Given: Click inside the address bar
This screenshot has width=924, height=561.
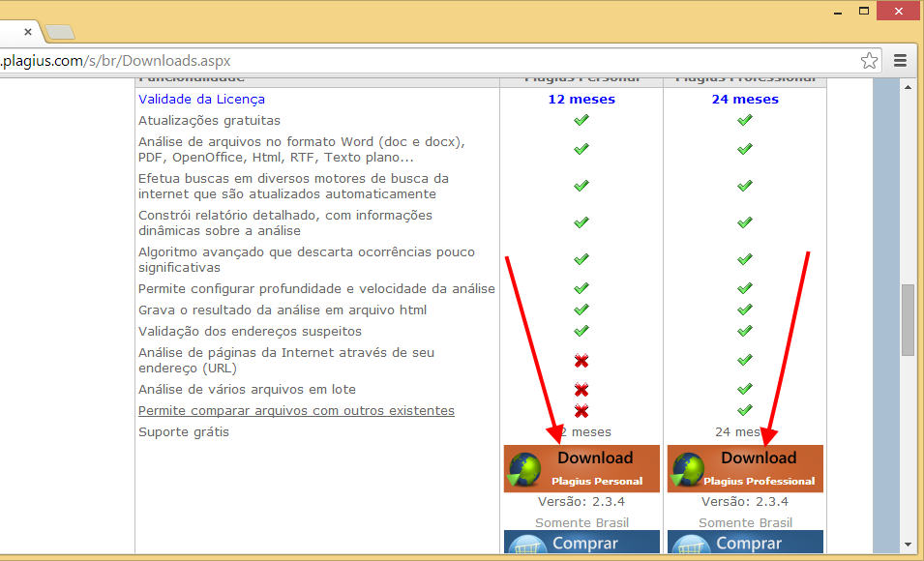Looking at the screenshot, I should 387,60.
